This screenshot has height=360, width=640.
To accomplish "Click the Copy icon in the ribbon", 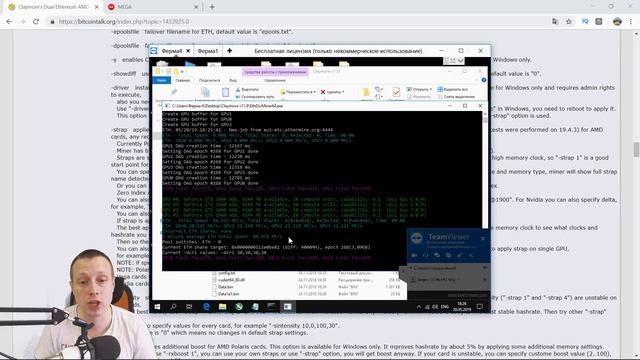I will pyautogui.click(x=205, y=93).
